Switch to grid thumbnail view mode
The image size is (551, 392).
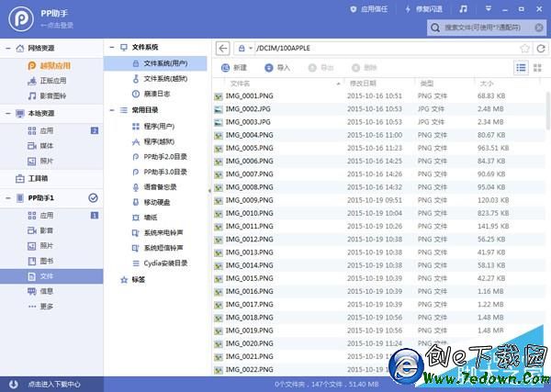[538, 67]
